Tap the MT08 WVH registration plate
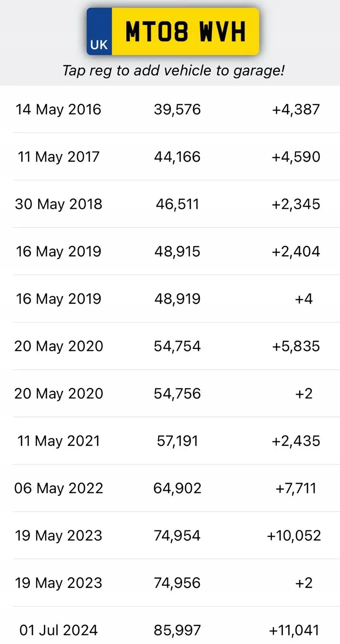This screenshot has width=340, height=644. [185, 31]
